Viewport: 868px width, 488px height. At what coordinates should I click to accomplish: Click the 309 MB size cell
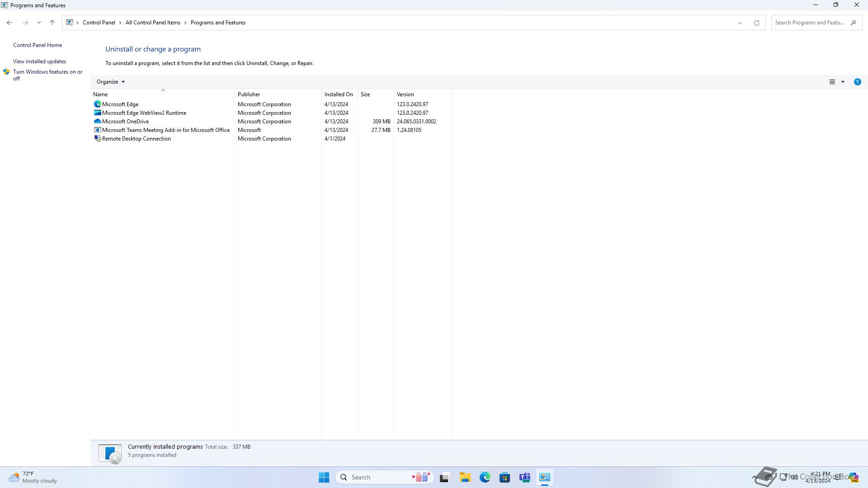382,122
